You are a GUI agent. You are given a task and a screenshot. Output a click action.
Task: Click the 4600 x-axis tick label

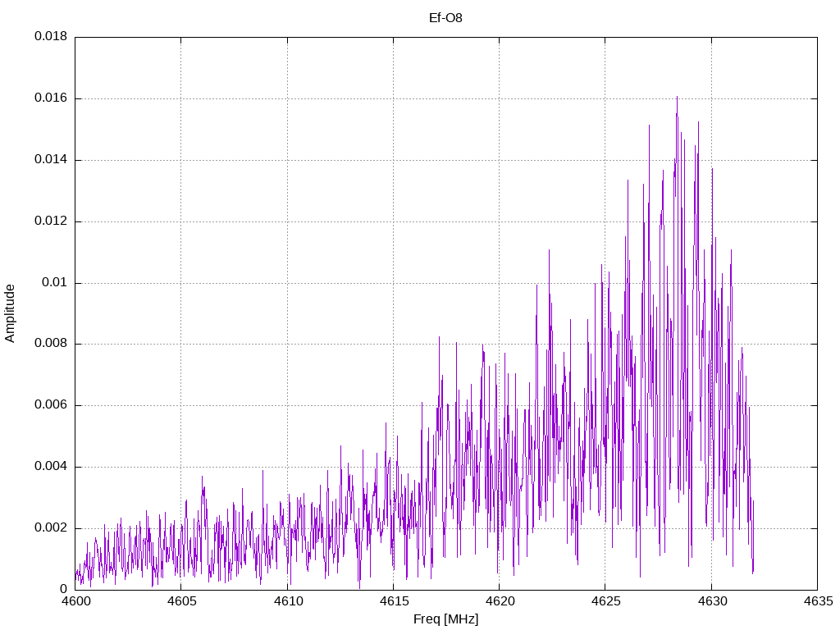(x=75, y=601)
